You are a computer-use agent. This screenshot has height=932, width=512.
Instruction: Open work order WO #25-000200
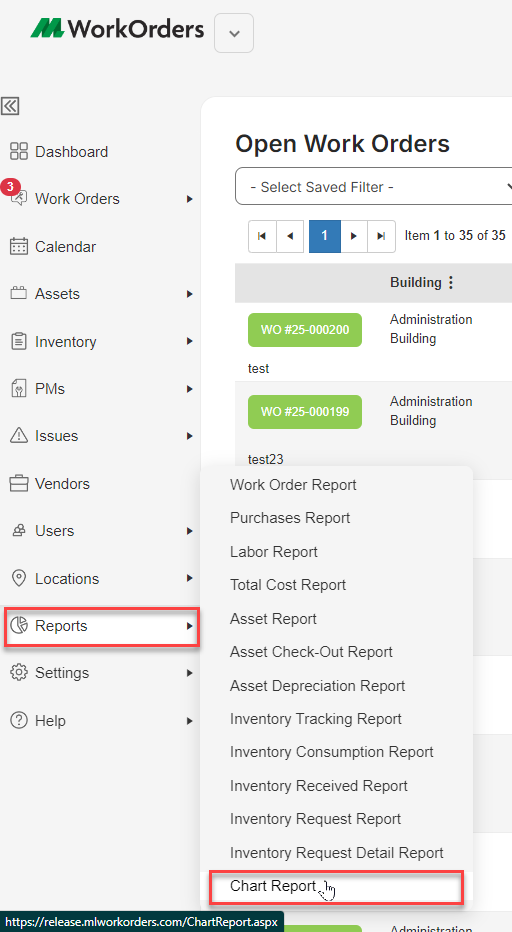coord(304,330)
